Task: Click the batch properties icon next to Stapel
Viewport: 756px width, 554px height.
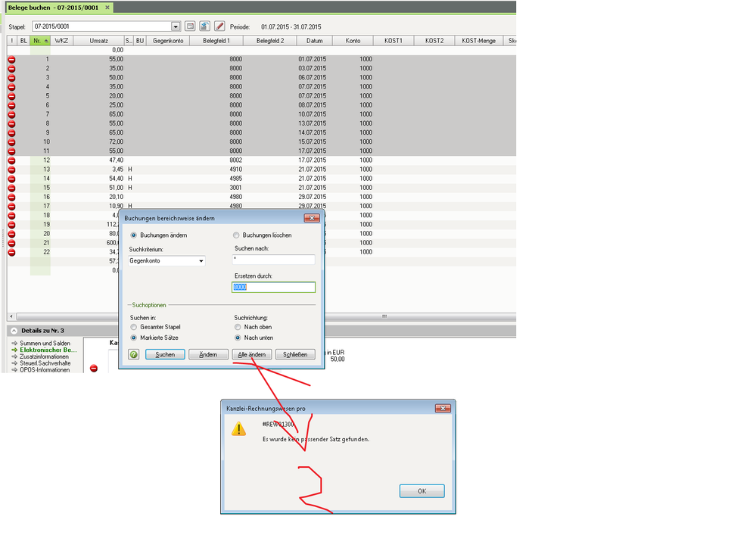Action: 191,26
